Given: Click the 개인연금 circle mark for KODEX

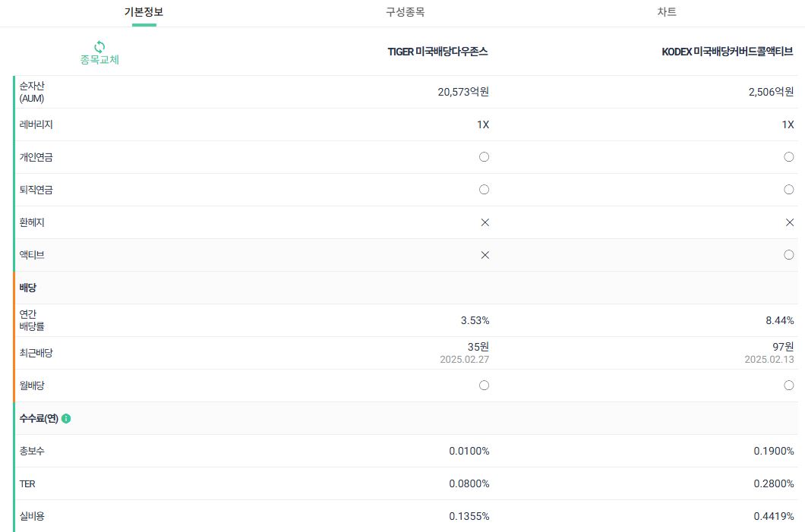Looking at the screenshot, I should pos(789,157).
